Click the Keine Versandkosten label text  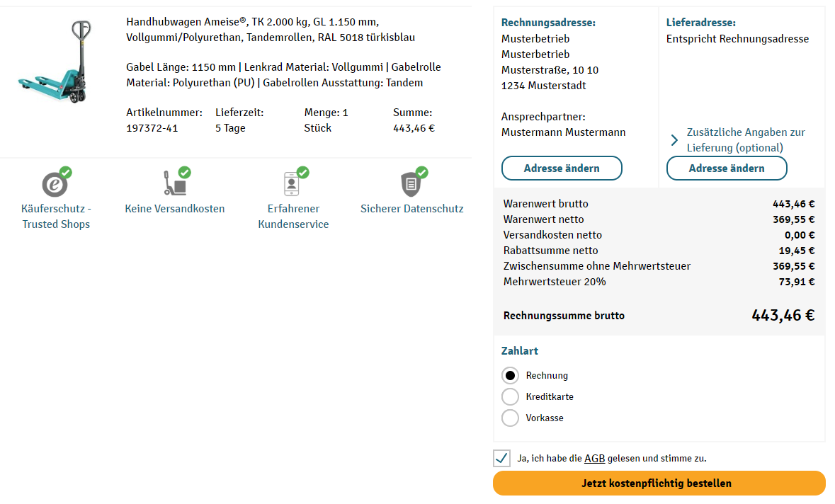point(175,209)
